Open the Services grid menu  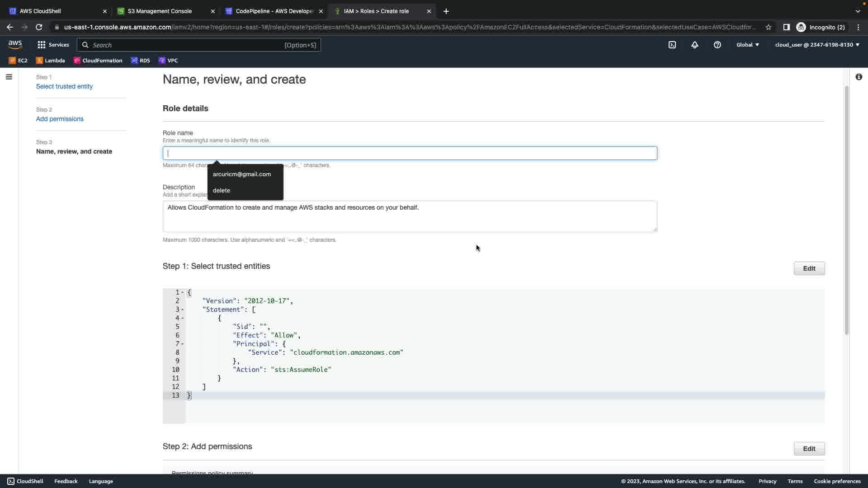click(53, 45)
